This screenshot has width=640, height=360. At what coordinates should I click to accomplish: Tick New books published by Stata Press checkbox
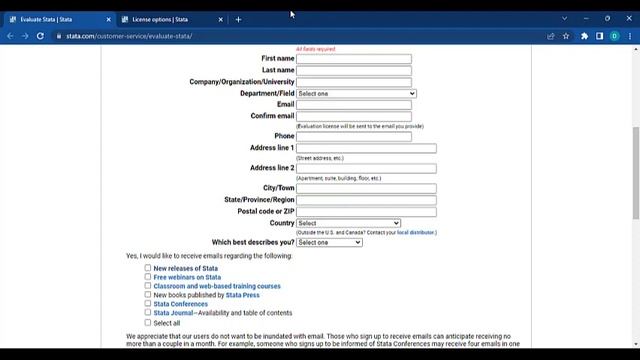(x=147, y=294)
